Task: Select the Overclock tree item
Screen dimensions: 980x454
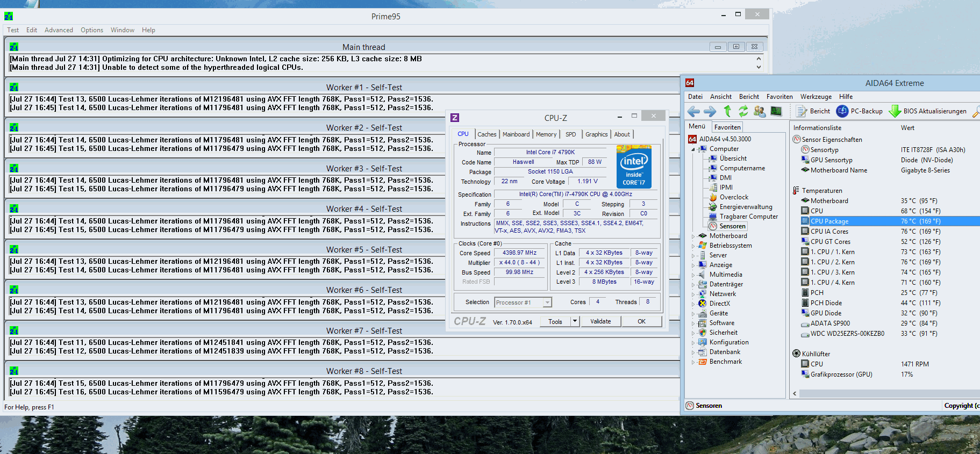Action: click(x=733, y=197)
